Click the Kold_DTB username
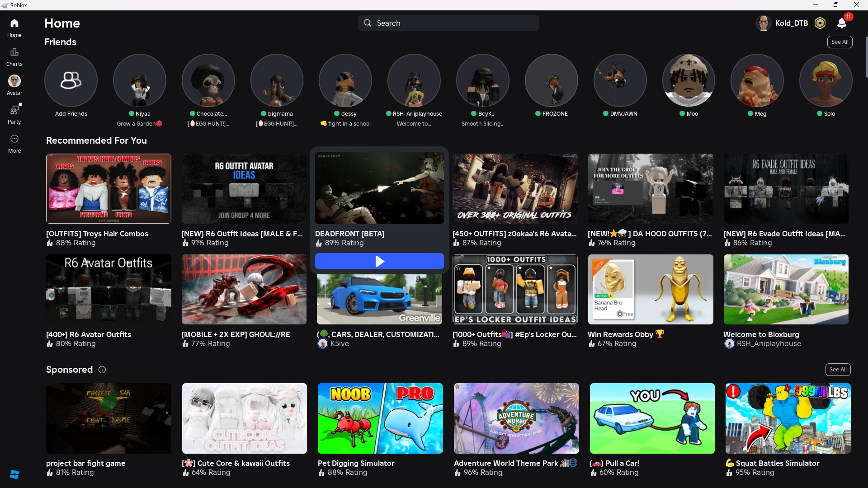 [x=791, y=23]
